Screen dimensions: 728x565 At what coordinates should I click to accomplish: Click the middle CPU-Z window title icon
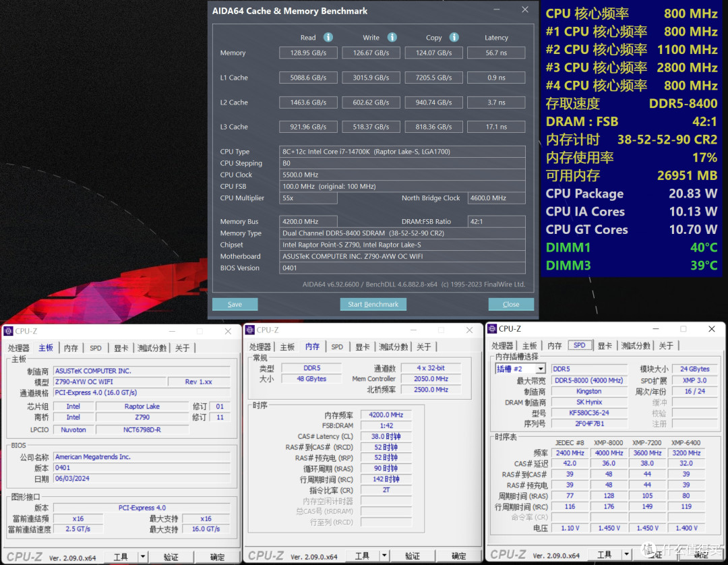pos(250,330)
